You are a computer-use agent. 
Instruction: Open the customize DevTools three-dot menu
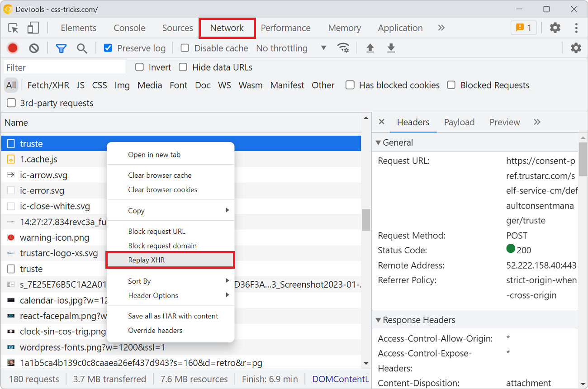point(576,28)
